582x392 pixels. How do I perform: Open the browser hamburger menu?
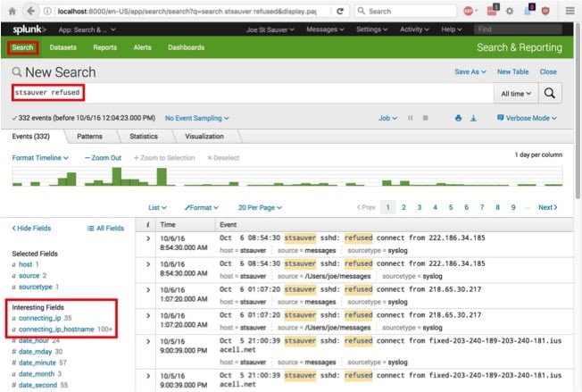pos(570,11)
